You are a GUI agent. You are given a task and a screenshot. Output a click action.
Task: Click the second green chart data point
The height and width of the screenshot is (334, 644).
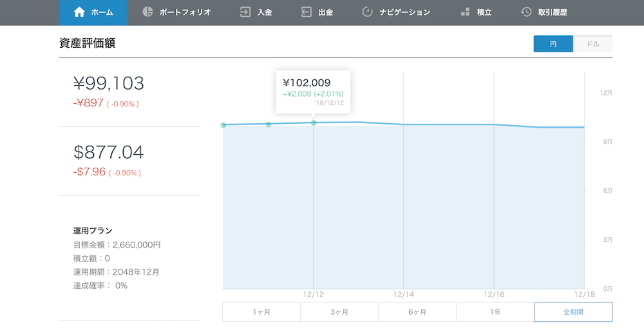[269, 124]
